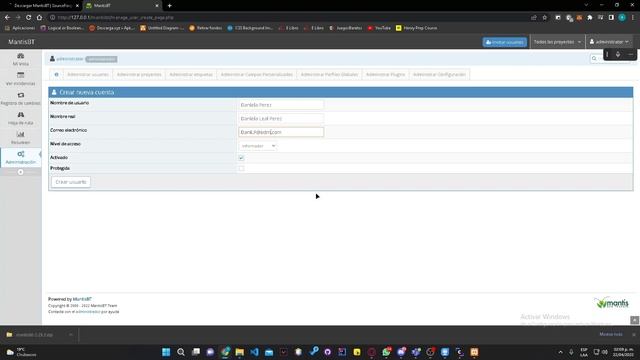Click the browser forward arrow
This screenshot has width=640, height=360.
coord(18,18)
